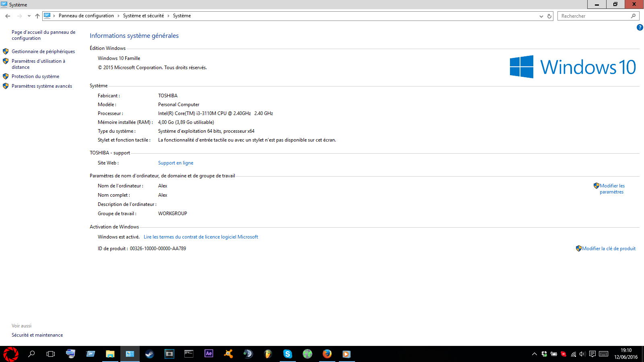Open Page d'accueil du panneau de configuration
644x362 pixels.
(43, 35)
